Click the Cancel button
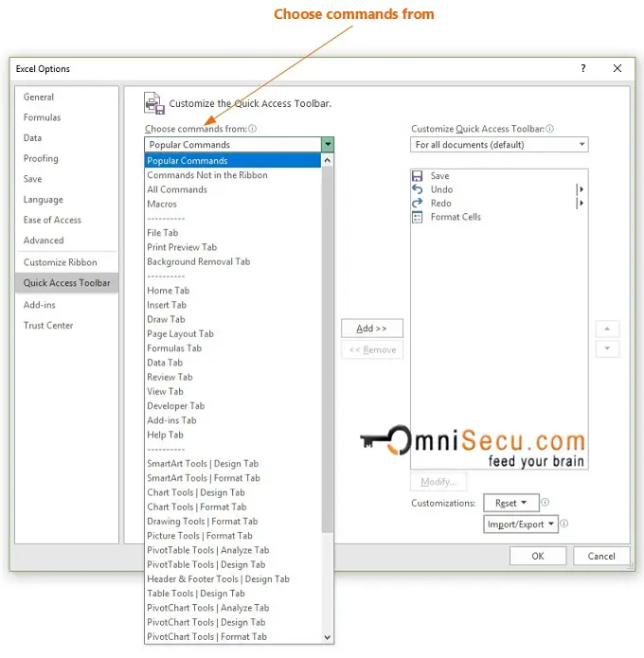Screen dimensions: 644x658 point(601,556)
